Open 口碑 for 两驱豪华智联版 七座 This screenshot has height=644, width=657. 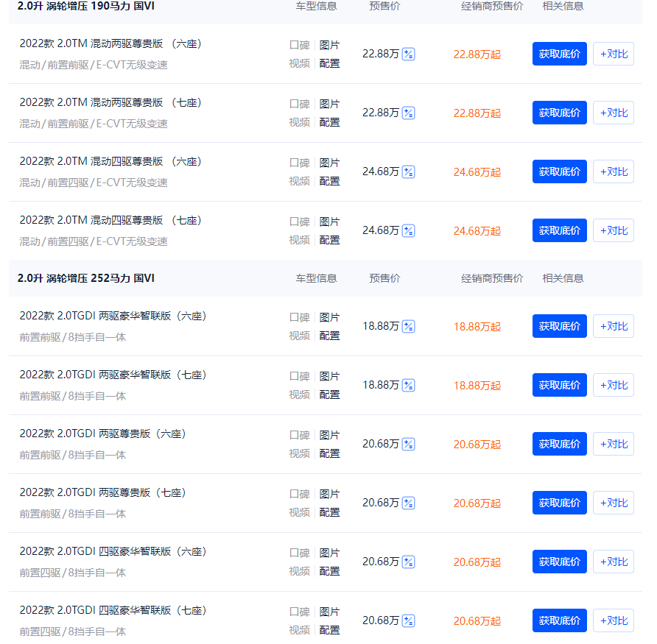tap(300, 376)
